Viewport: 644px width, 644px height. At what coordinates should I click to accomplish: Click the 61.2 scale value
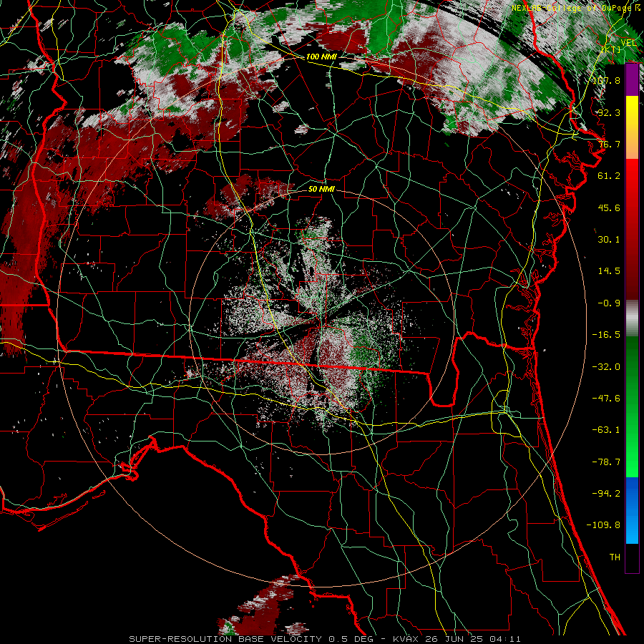pyautogui.click(x=609, y=176)
